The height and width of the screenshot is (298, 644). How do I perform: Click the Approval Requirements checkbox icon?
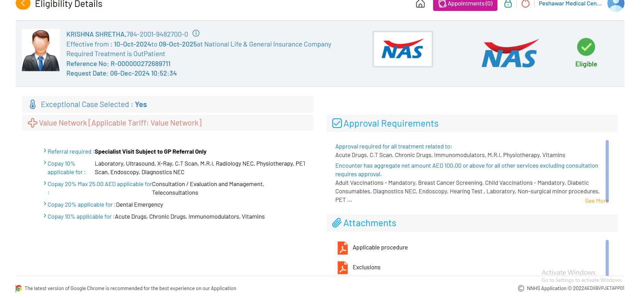(x=337, y=123)
